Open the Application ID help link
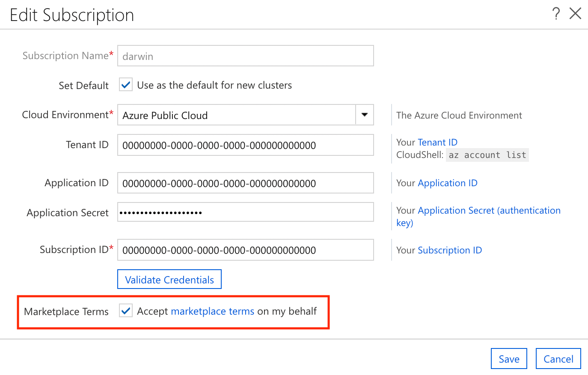Screen dimensions: 588x375 coord(448,183)
